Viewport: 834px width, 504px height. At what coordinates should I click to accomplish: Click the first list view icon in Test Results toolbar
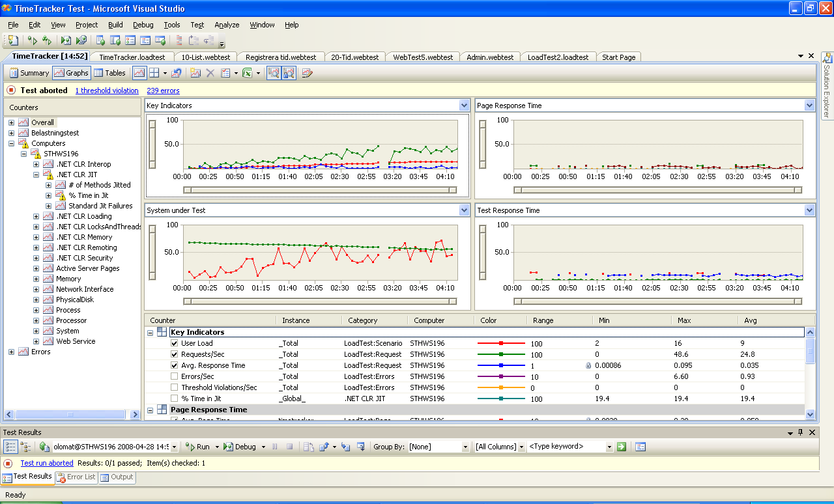click(10, 447)
